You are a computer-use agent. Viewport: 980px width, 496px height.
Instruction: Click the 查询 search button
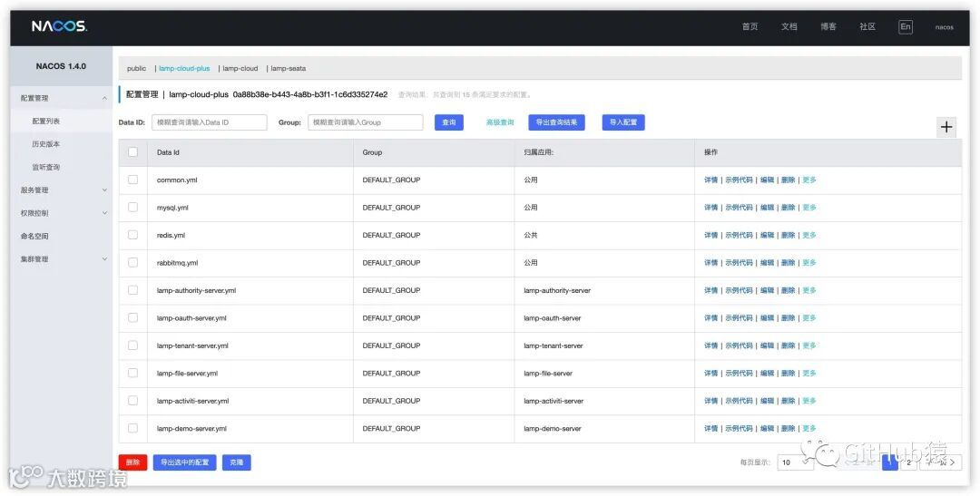449,122
